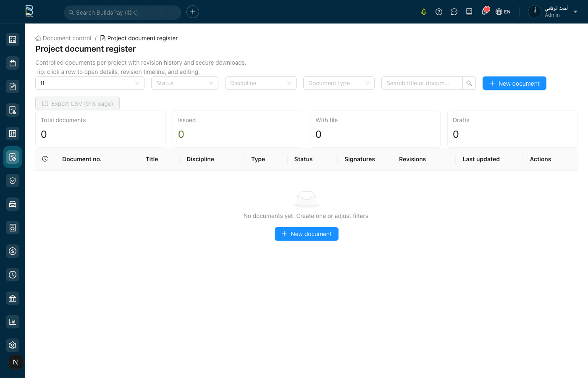Open the Discipline filter dropdown

261,83
